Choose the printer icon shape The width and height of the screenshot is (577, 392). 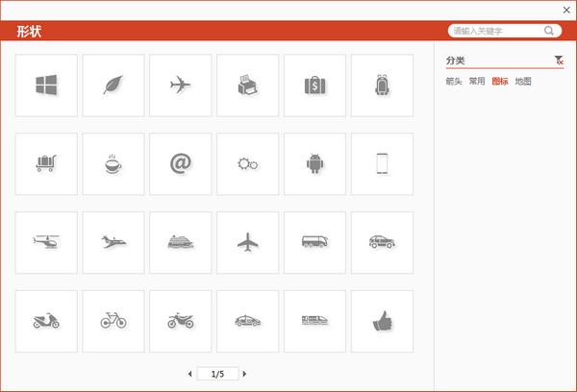(247, 86)
